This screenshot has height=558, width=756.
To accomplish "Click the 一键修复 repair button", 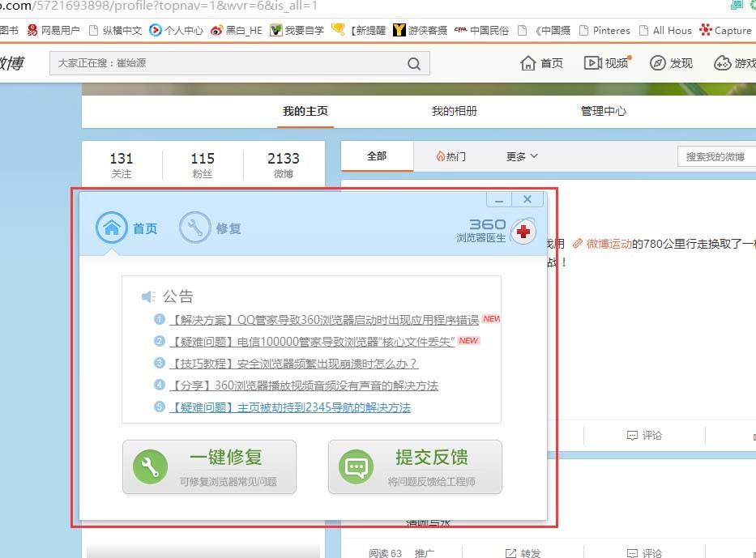I will click(x=209, y=467).
